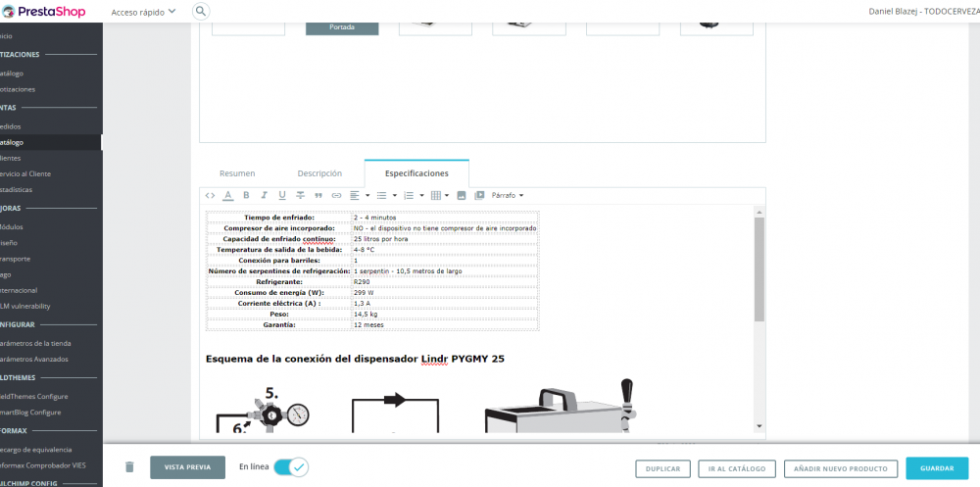
Task: Open source code view in editor toolbar
Action: (x=210, y=196)
